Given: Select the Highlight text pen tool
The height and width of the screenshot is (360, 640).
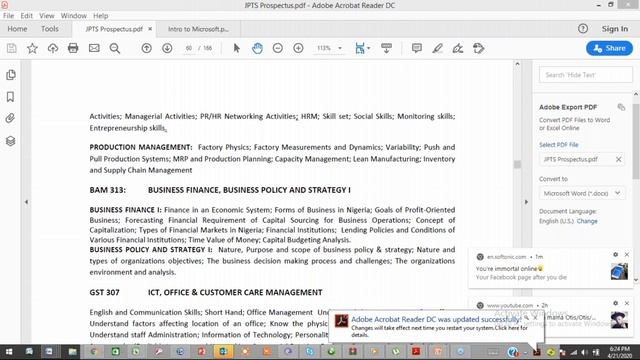Looking at the screenshot, I should pos(438,48).
